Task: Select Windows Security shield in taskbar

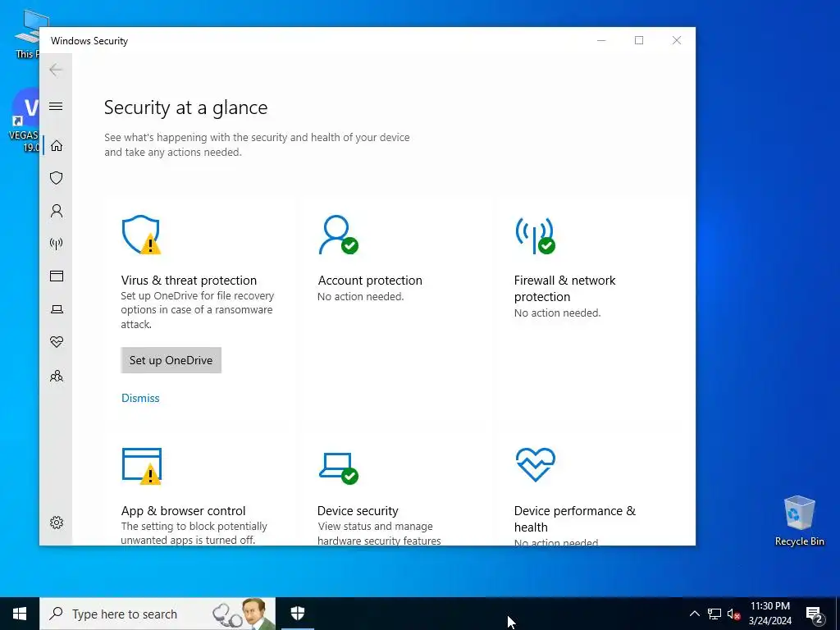Action: (x=298, y=614)
